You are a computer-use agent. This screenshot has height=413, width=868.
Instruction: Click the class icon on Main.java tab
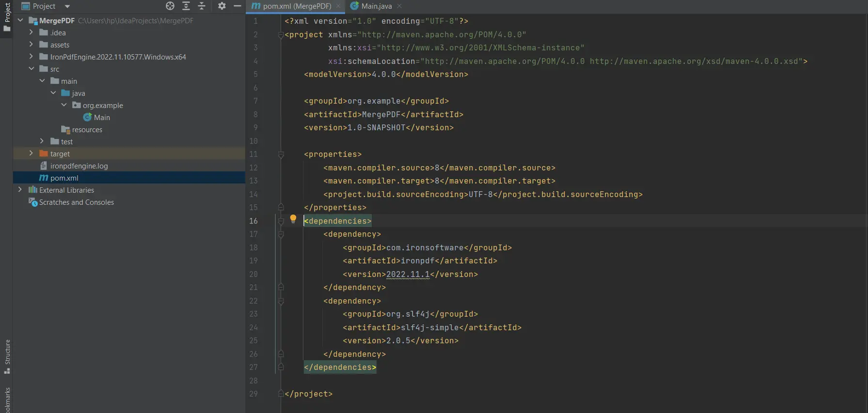354,6
